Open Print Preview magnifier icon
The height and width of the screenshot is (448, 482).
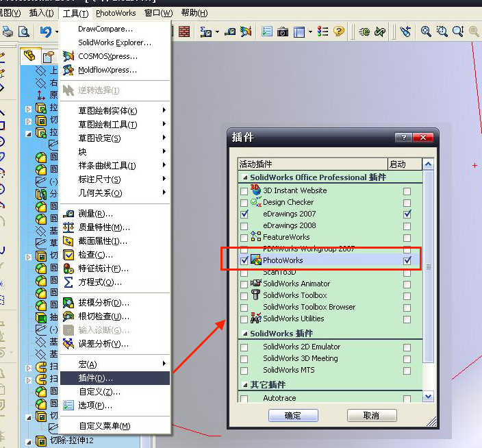click(24, 32)
